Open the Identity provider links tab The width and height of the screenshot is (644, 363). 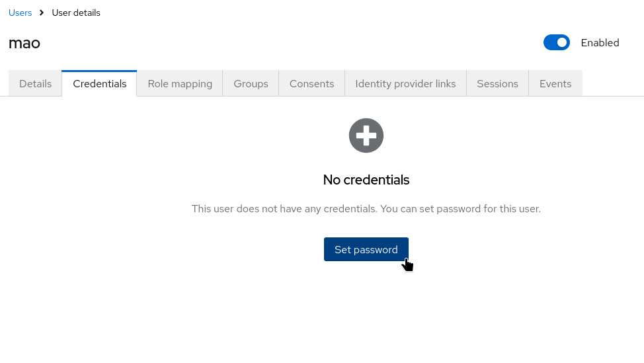point(405,84)
